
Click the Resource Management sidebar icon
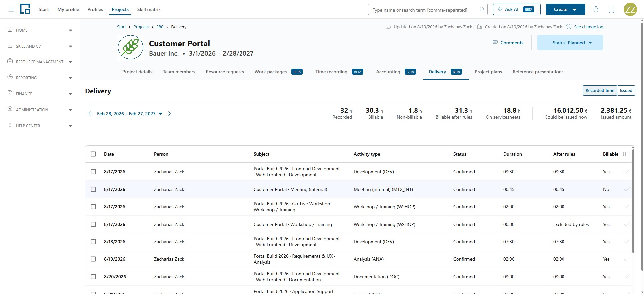pyautogui.click(x=10, y=61)
